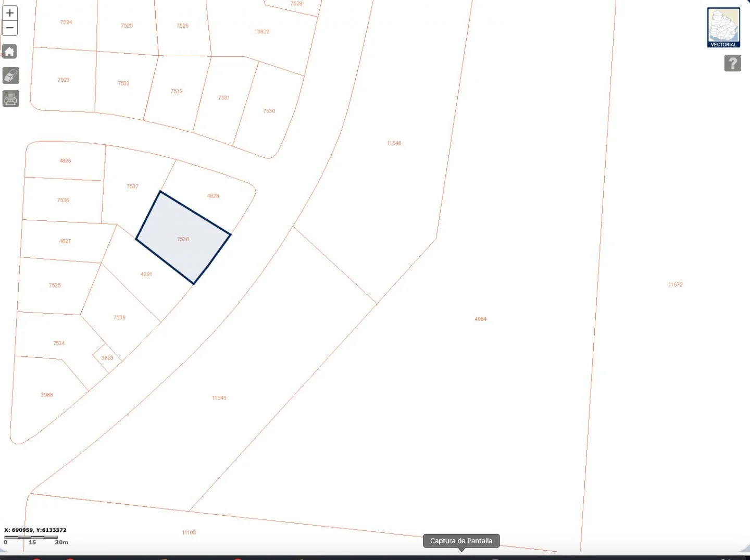Select parcel 7530 on the map
The height and width of the screenshot is (560, 750).
pyautogui.click(x=269, y=111)
